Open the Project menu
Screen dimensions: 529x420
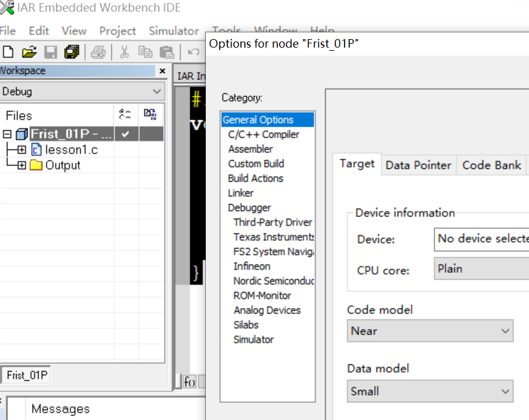point(117,31)
